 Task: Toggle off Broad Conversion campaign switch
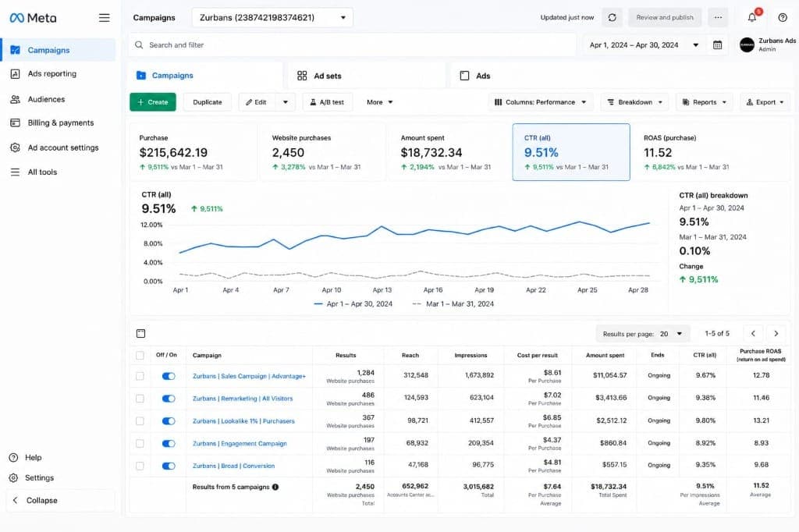tap(169, 466)
